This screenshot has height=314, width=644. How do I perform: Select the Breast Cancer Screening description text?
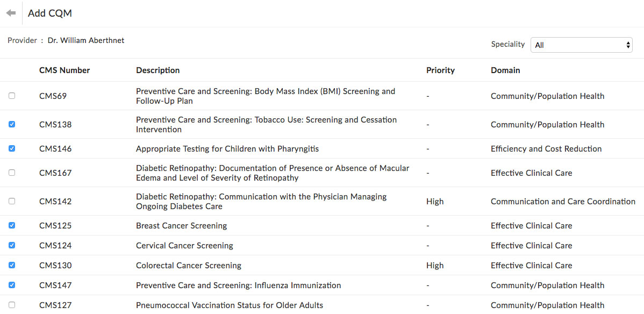pos(181,225)
